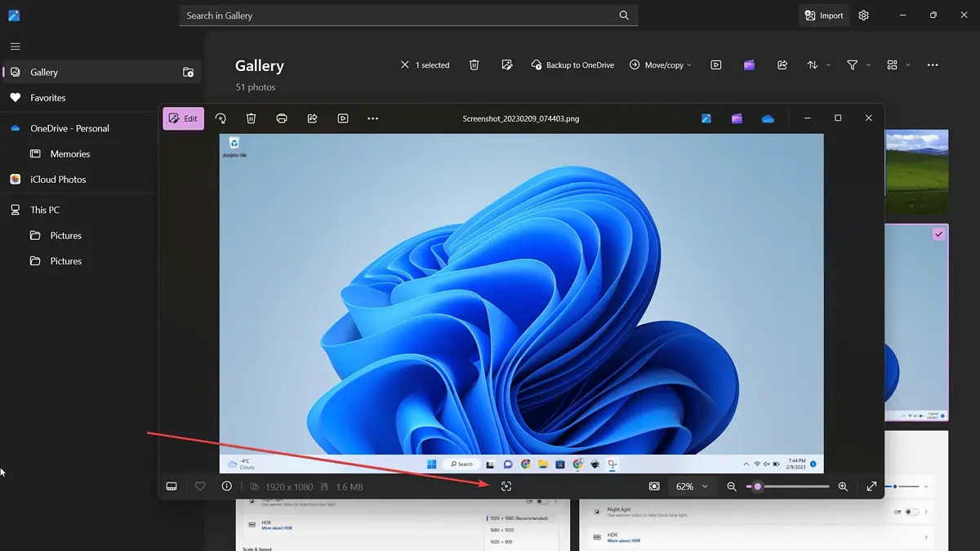Add the photo to favorites with heart
This screenshot has width=980, height=551.
[x=200, y=487]
